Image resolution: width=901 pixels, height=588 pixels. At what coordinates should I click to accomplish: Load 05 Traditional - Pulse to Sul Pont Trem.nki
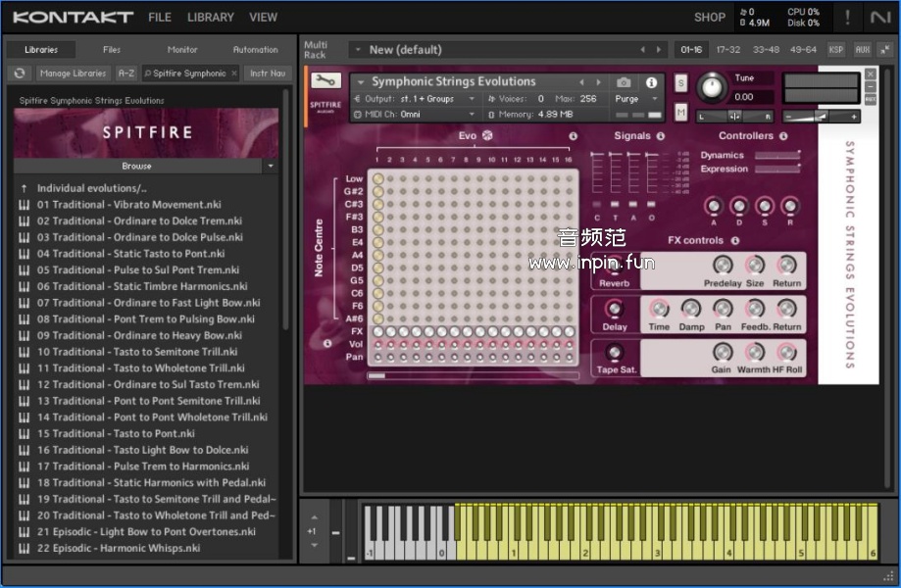pyautogui.click(x=138, y=269)
